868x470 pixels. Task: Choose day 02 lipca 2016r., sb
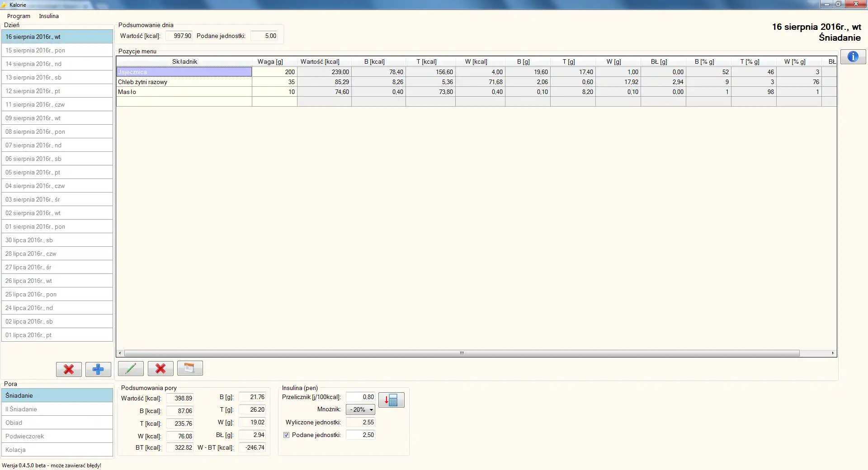pos(57,321)
